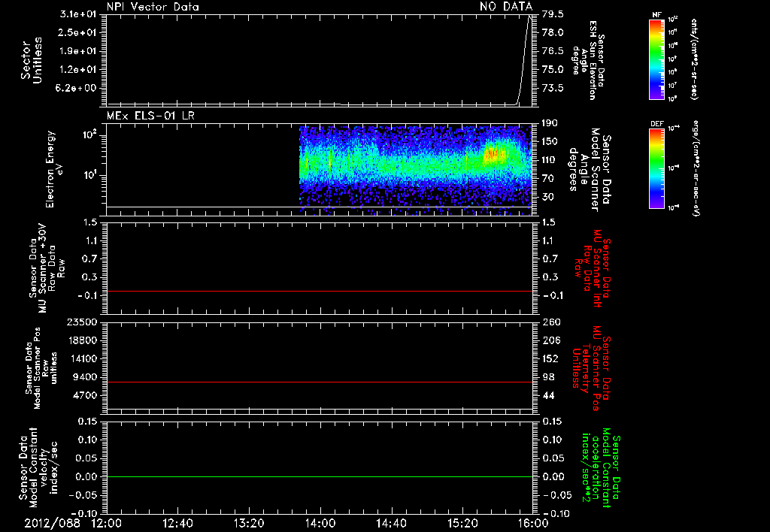This screenshot has width=770, height=532.
Task: Click the 12:40 time axis label
Action: pos(177,523)
